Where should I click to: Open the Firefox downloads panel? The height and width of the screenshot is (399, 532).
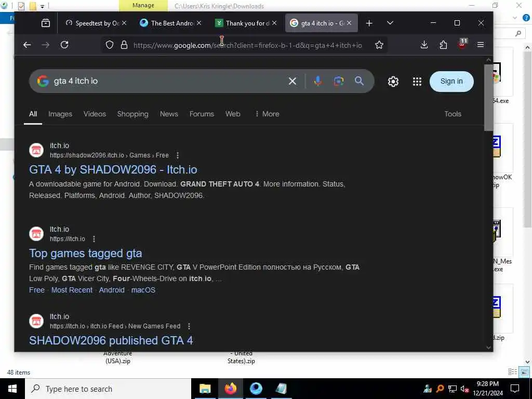tap(424, 45)
